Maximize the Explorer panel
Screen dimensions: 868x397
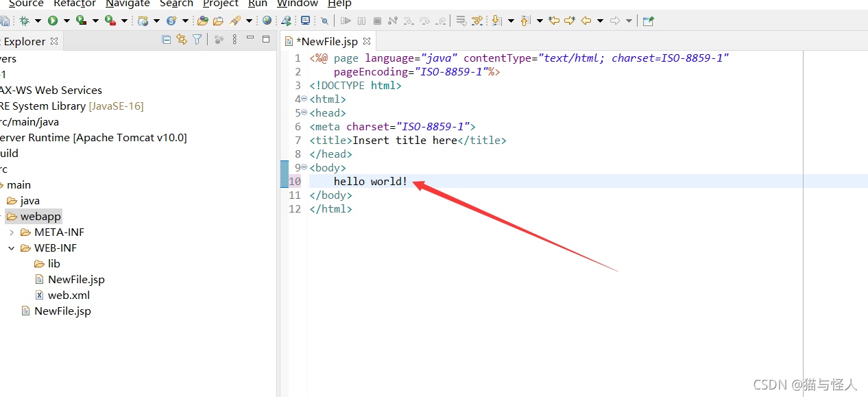266,39
